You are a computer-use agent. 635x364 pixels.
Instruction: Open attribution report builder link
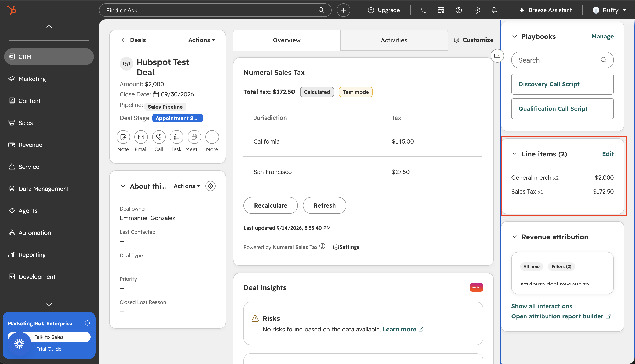point(561,316)
